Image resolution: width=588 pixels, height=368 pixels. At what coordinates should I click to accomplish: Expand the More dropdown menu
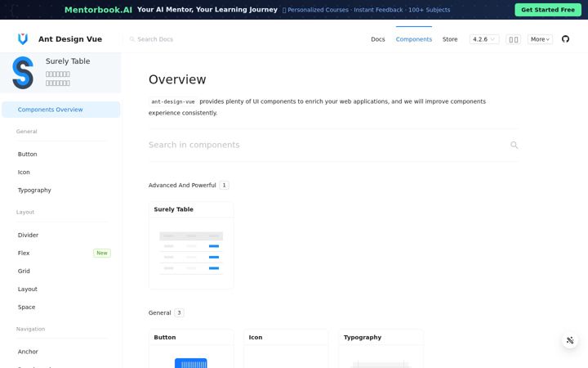click(x=540, y=39)
